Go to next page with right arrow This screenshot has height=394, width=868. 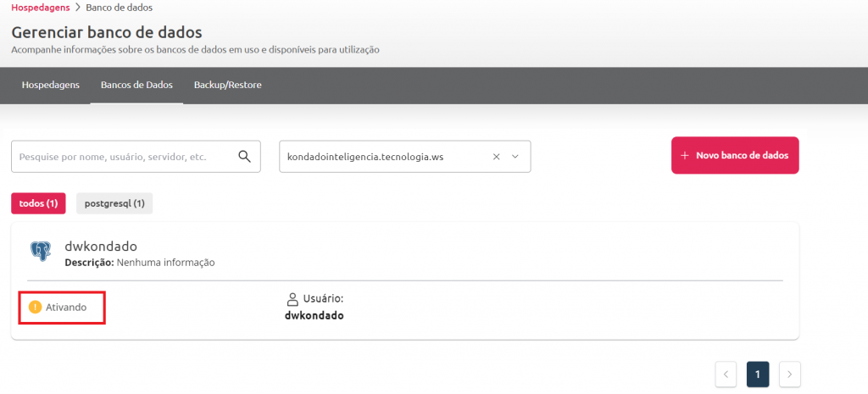tap(789, 374)
